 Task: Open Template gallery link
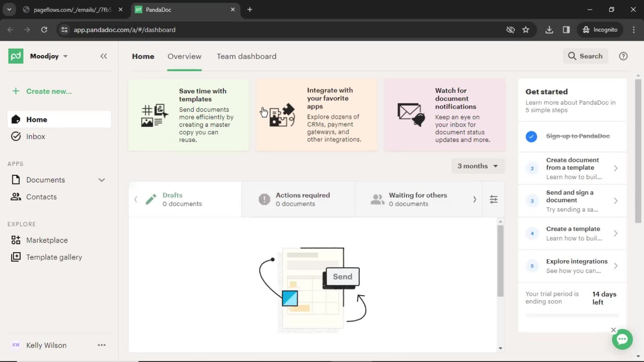[x=59, y=257]
